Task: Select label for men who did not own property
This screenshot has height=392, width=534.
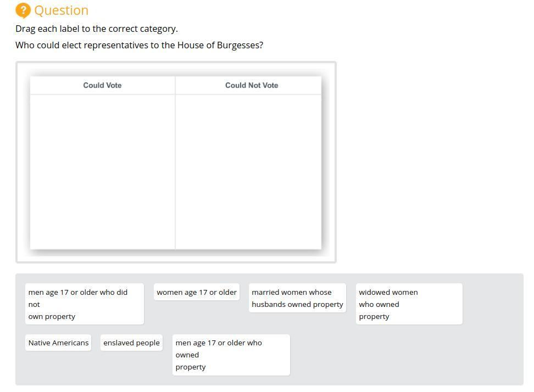Action: point(85,304)
